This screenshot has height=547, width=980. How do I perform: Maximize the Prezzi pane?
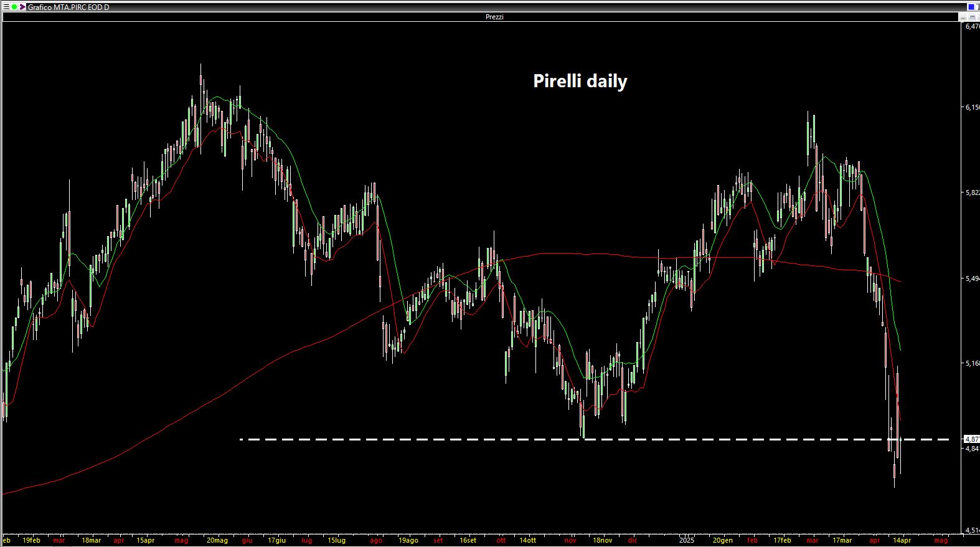972,17
